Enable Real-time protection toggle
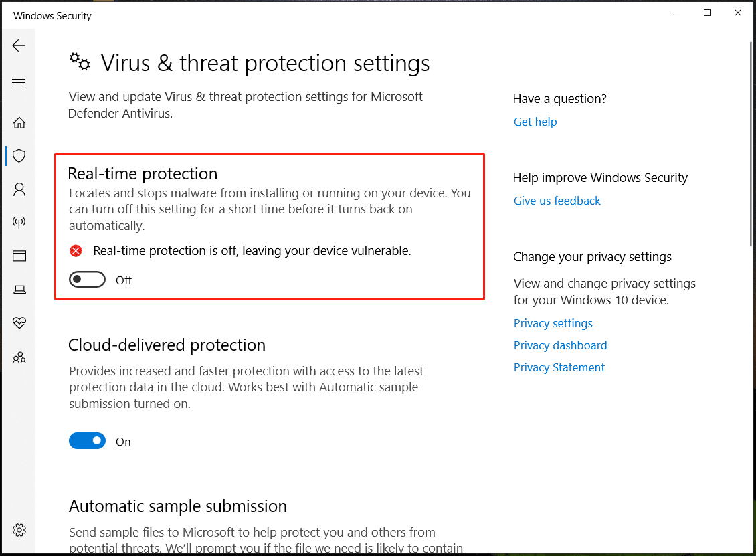 pyautogui.click(x=87, y=279)
